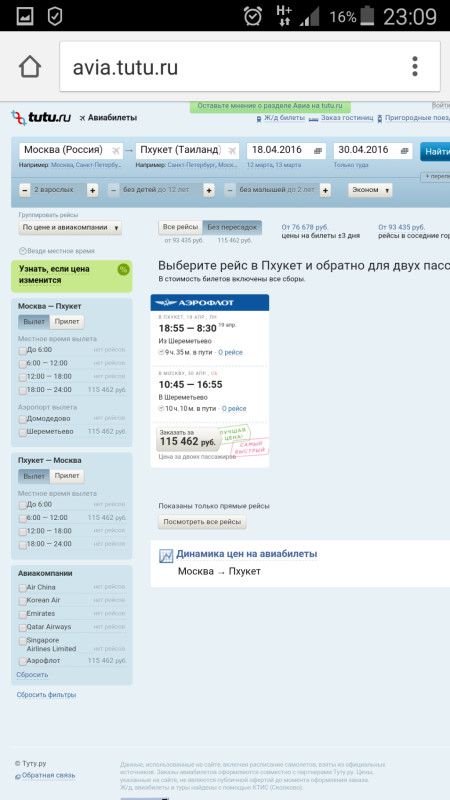Check the Qatar Airways airline filter
Viewport: 450px width, 800px height.
[22, 628]
